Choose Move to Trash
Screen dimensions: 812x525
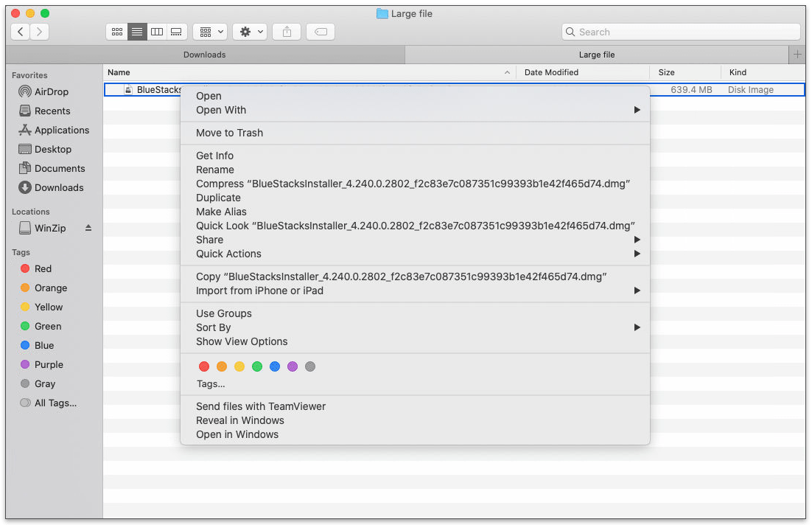click(x=415, y=133)
